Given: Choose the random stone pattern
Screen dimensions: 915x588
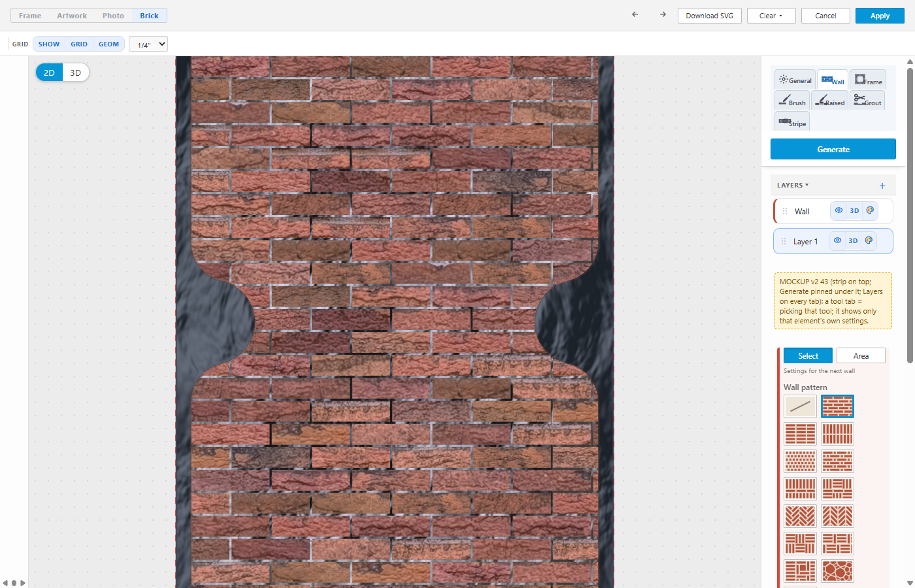Looking at the screenshot, I should tap(838, 571).
